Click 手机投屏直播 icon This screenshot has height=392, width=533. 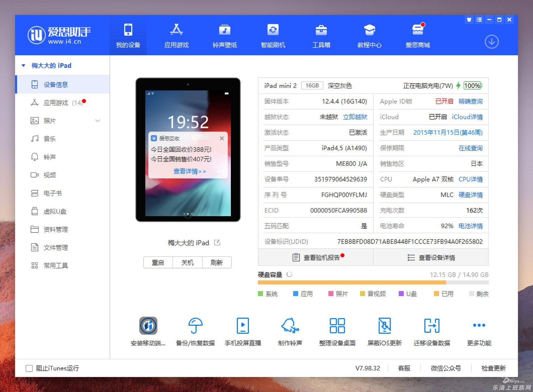pyautogui.click(x=243, y=325)
